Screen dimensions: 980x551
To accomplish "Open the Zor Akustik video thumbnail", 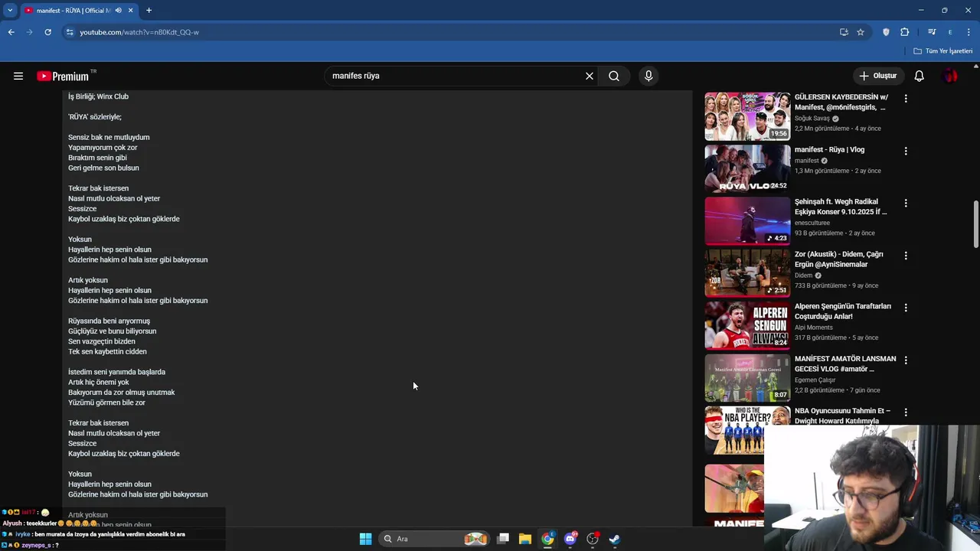I will click(747, 273).
